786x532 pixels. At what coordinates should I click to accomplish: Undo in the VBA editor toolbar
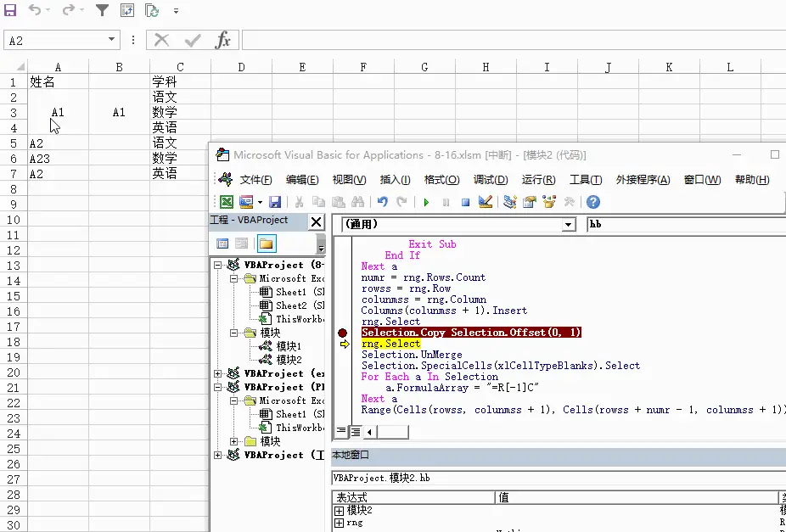click(383, 202)
